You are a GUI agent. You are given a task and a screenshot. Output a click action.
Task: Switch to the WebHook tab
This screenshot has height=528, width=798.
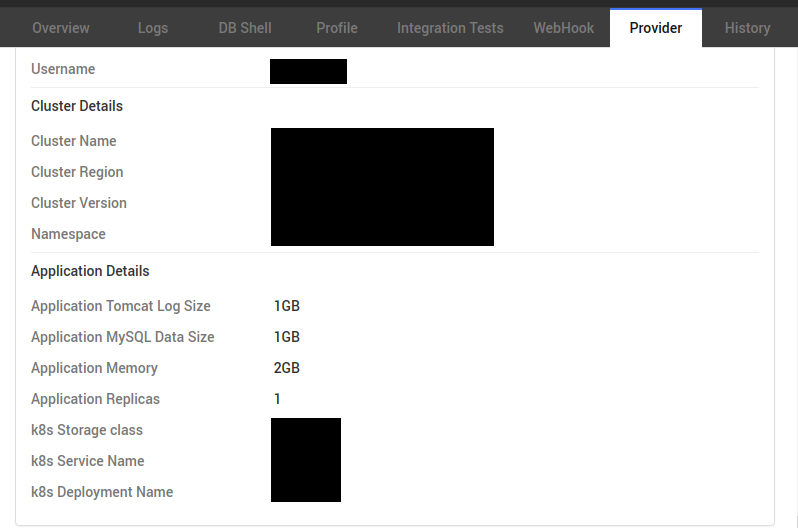(x=564, y=28)
